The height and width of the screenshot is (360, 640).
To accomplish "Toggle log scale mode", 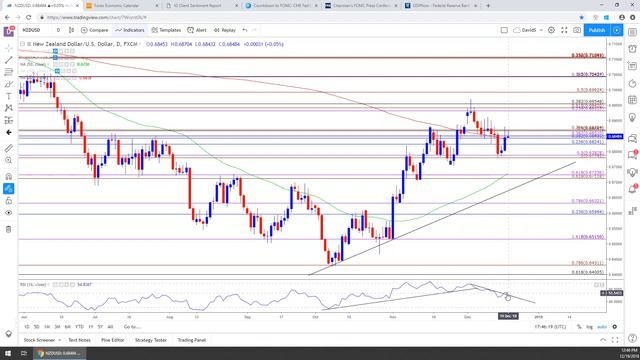I will tap(589, 327).
